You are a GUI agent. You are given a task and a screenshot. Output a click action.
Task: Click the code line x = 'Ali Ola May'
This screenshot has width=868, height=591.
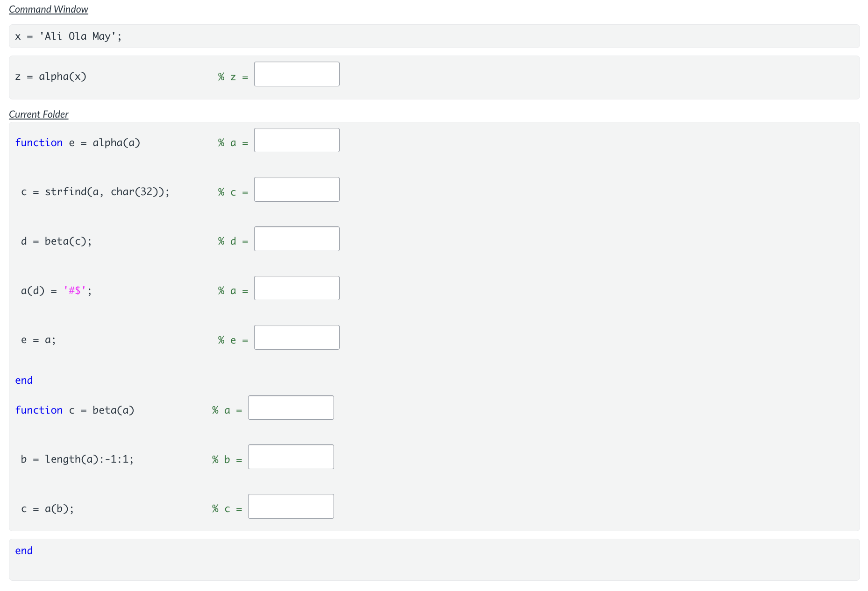[x=68, y=36]
